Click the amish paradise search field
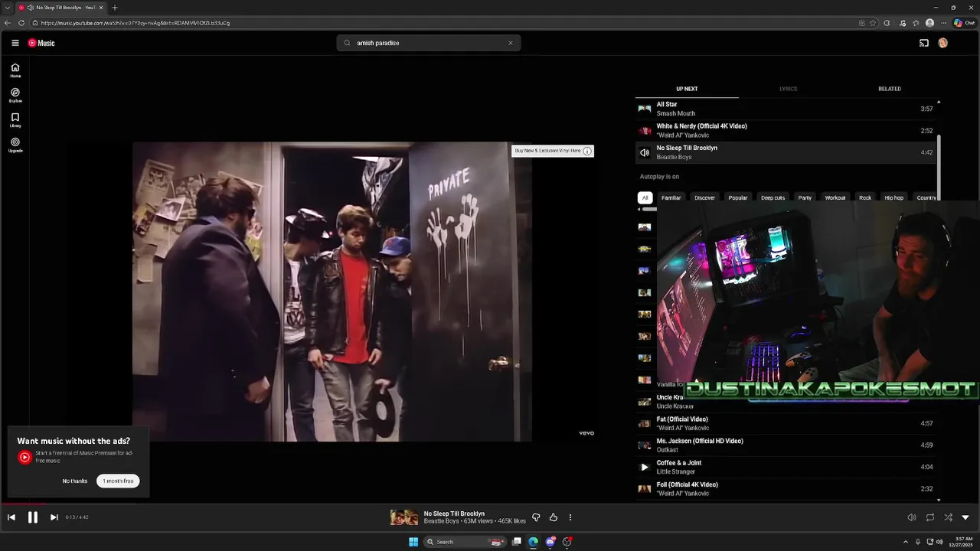This screenshot has width=980, height=551. click(x=428, y=43)
